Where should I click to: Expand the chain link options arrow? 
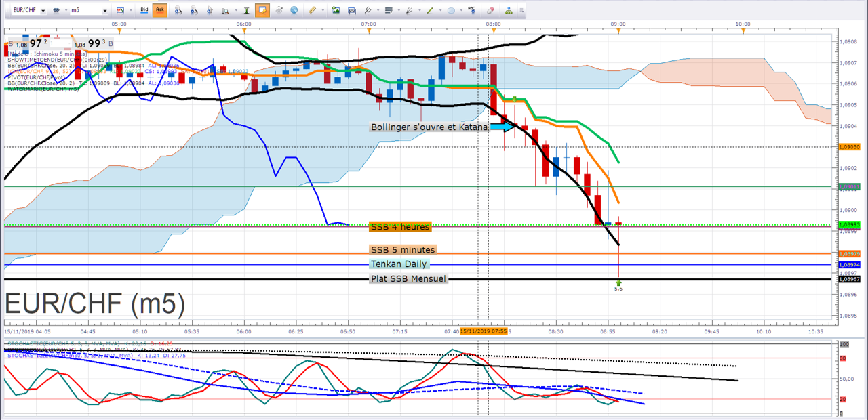point(66,11)
